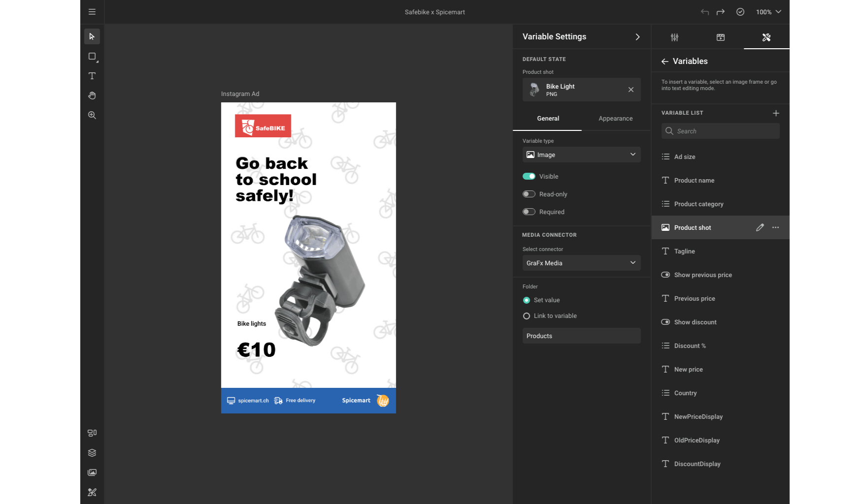Select the Hand pan tool
Viewport: 868px width, 504px height.
coord(92,95)
